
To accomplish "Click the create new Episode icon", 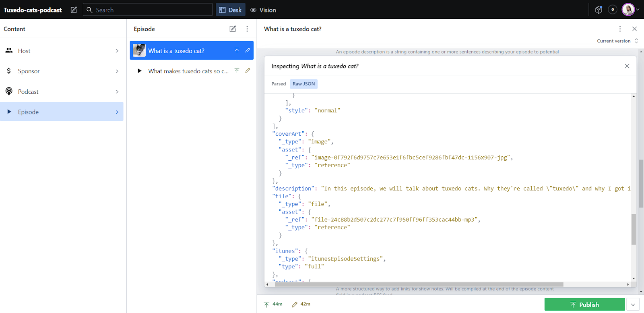I will (x=233, y=29).
